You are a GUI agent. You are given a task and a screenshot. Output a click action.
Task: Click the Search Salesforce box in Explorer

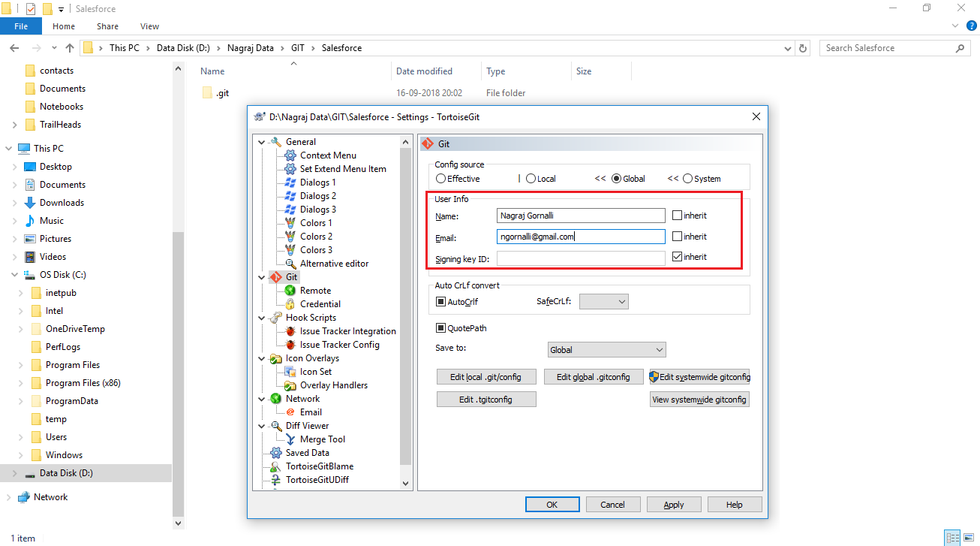coord(894,48)
